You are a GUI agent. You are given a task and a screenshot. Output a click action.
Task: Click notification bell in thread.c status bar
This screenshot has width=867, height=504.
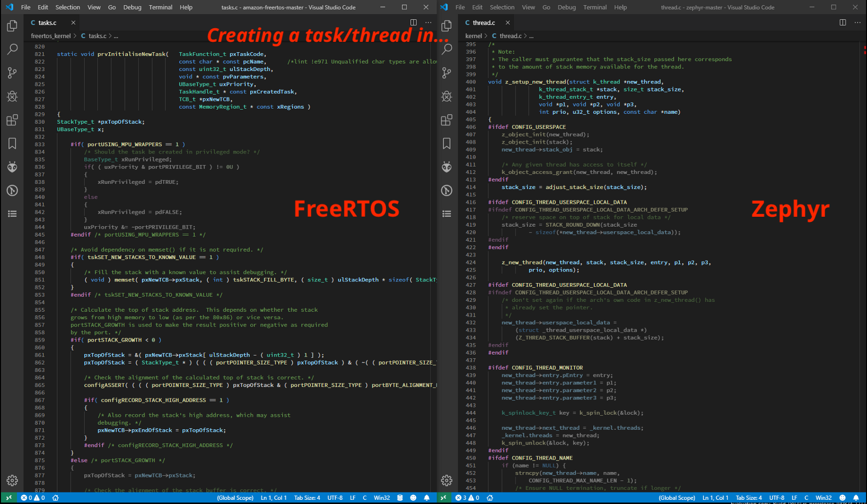click(x=856, y=498)
